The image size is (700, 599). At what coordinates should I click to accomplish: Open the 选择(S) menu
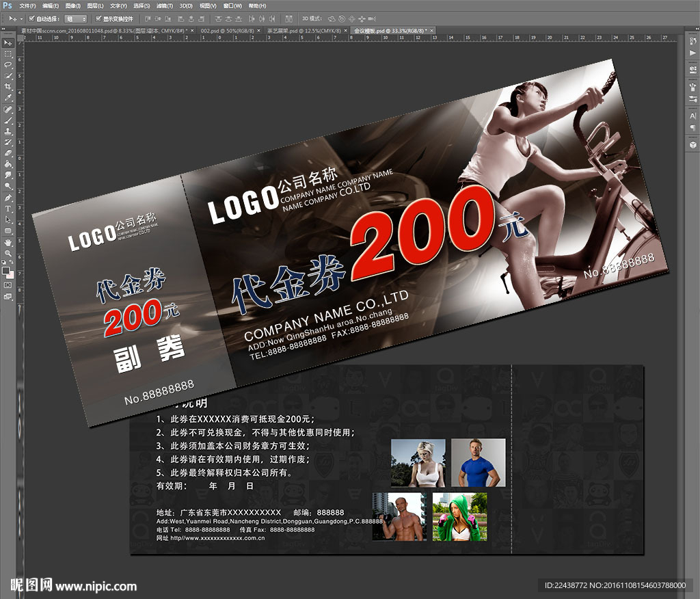pos(142,5)
